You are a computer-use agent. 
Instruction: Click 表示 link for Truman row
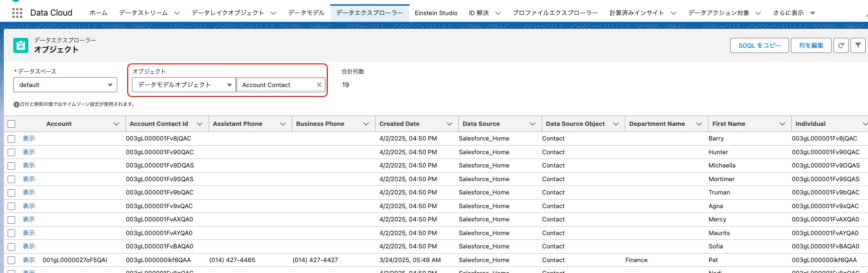pyautogui.click(x=29, y=193)
